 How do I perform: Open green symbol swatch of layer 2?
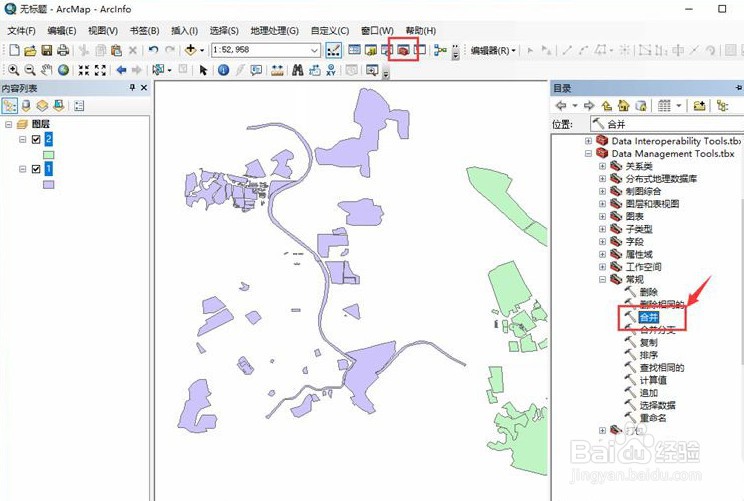tap(48, 155)
